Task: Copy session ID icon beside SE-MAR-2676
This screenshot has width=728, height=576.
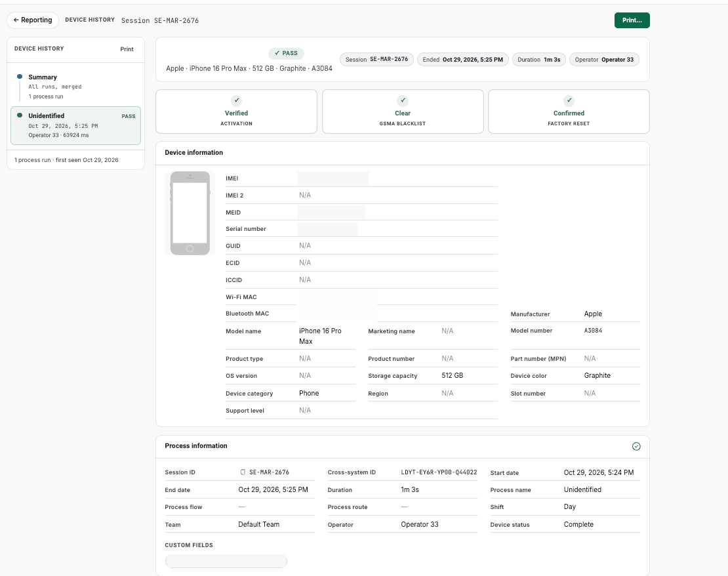Action: [243, 472]
